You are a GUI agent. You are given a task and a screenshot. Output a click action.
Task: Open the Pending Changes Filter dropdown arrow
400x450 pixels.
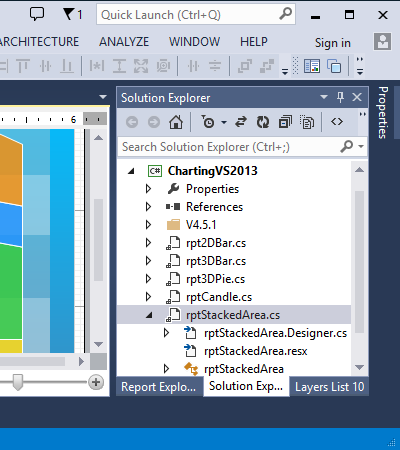coord(224,123)
